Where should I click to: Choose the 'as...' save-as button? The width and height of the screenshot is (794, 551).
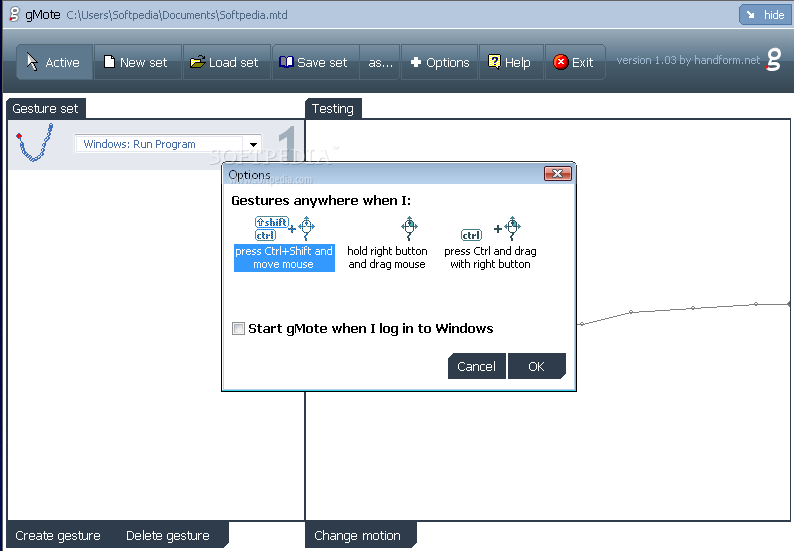[x=380, y=62]
